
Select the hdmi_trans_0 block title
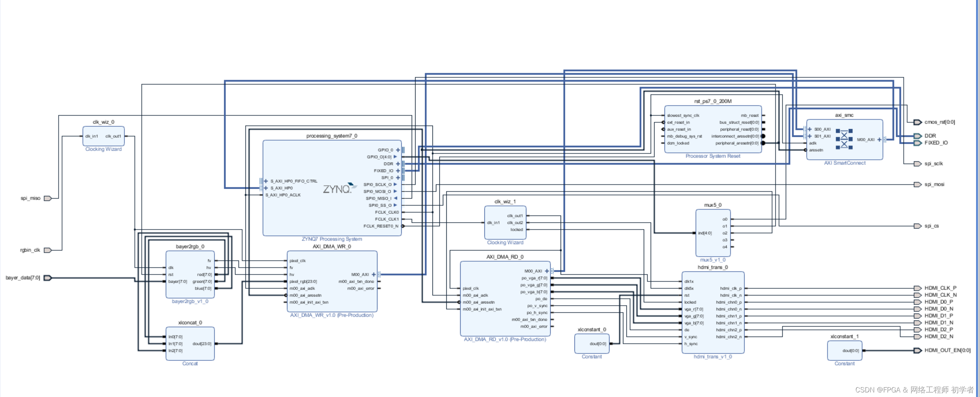tap(713, 267)
